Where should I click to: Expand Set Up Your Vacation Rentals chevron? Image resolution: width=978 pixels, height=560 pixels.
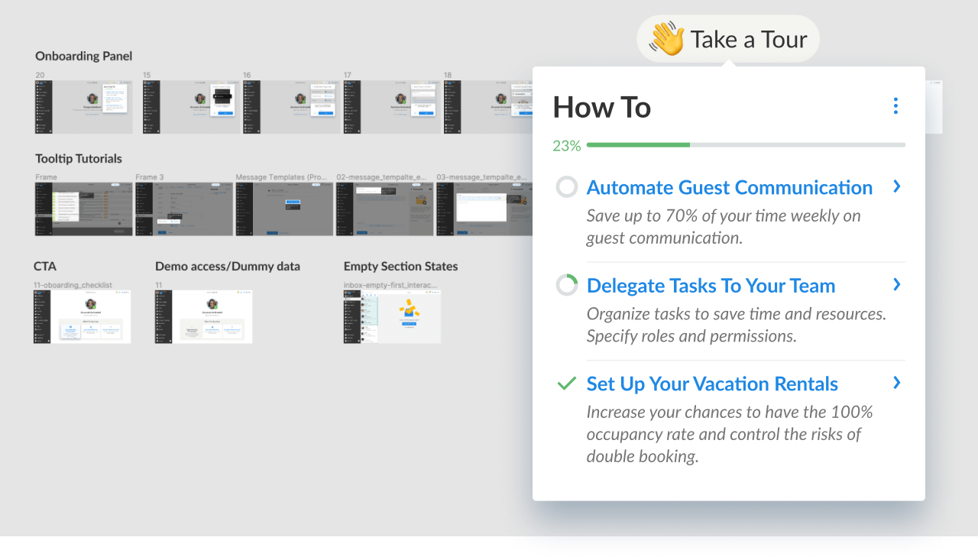click(x=897, y=383)
